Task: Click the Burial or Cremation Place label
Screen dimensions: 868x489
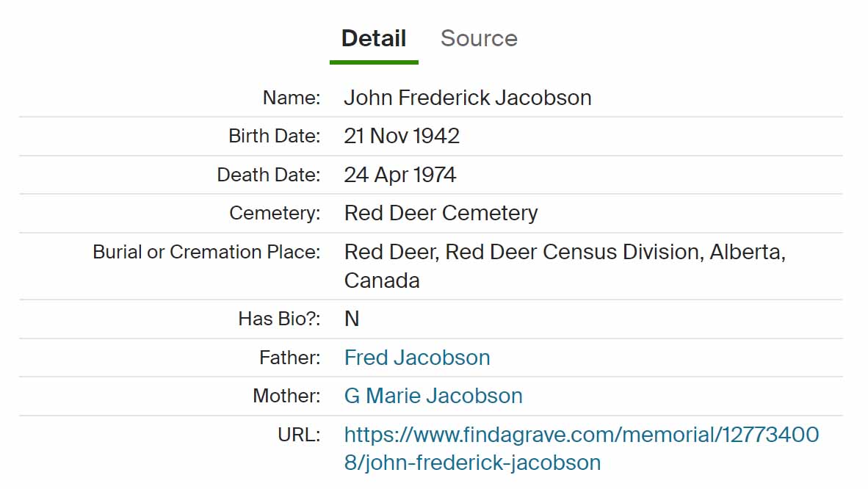Action: (206, 252)
